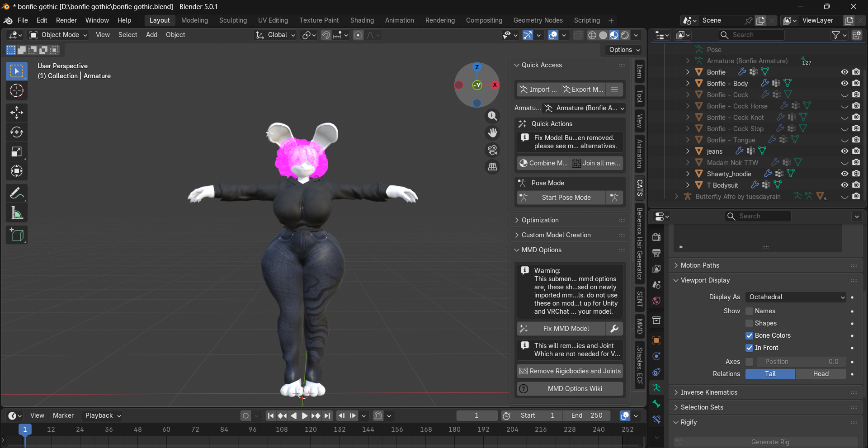868x448 pixels.
Task: Open the MMD sidebar tab
Action: [640, 326]
